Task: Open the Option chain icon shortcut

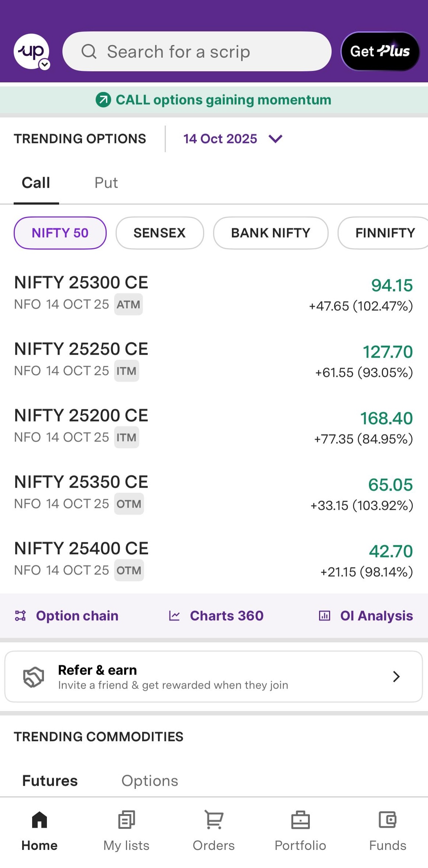Action: click(20, 616)
